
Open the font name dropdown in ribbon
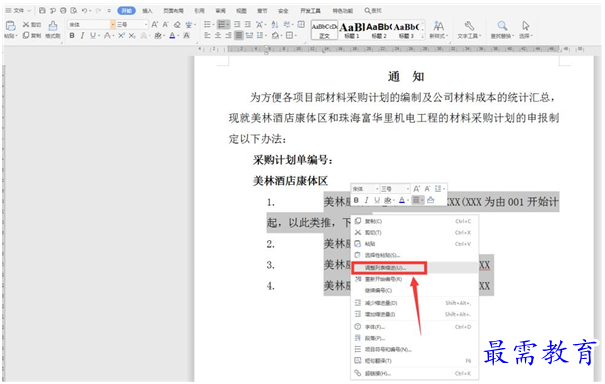(x=113, y=25)
